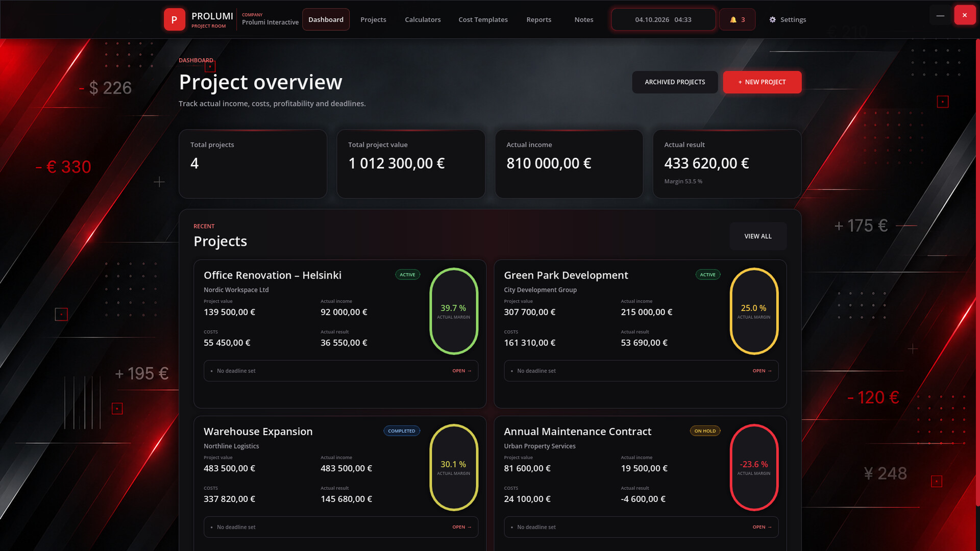Open the Green Park Development project link
The height and width of the screenshot is (551, 980).
click(762, 371)
